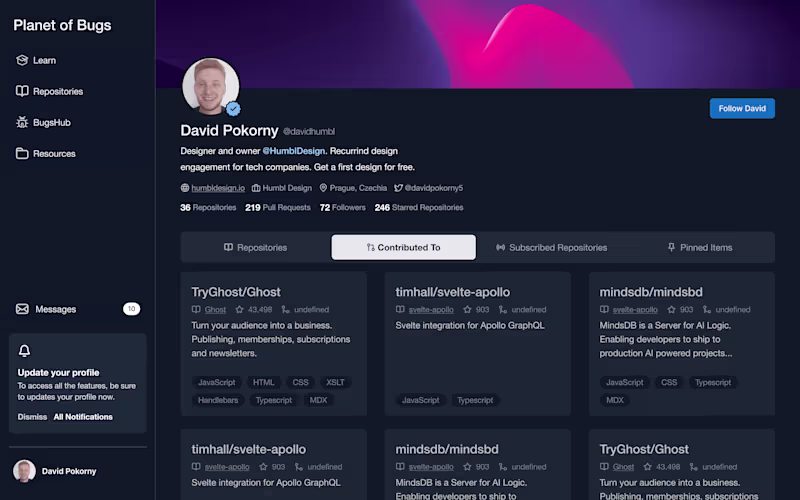Click the @HumblDesign mention link
Screen dimensions: 800x500
tap(293, 151)
